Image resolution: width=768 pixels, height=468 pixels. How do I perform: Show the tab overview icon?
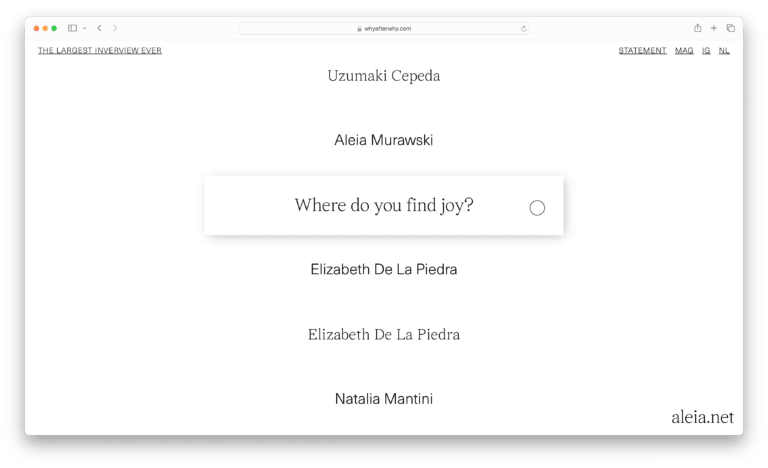tap(730, 28)
